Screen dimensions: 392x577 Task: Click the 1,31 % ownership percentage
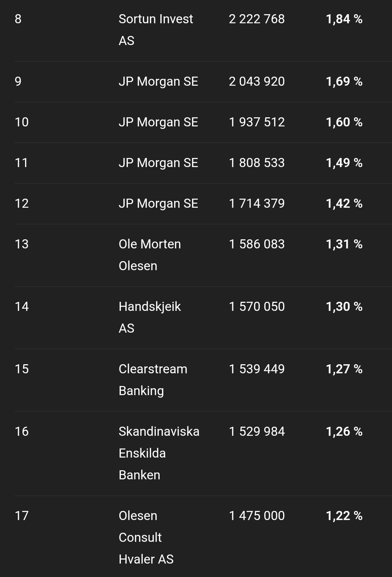tap(344, 244)
